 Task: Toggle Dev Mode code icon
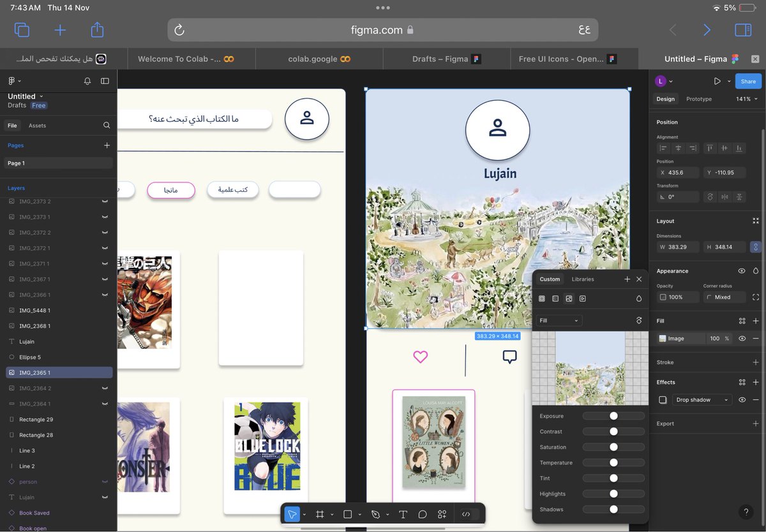[466, 514]
